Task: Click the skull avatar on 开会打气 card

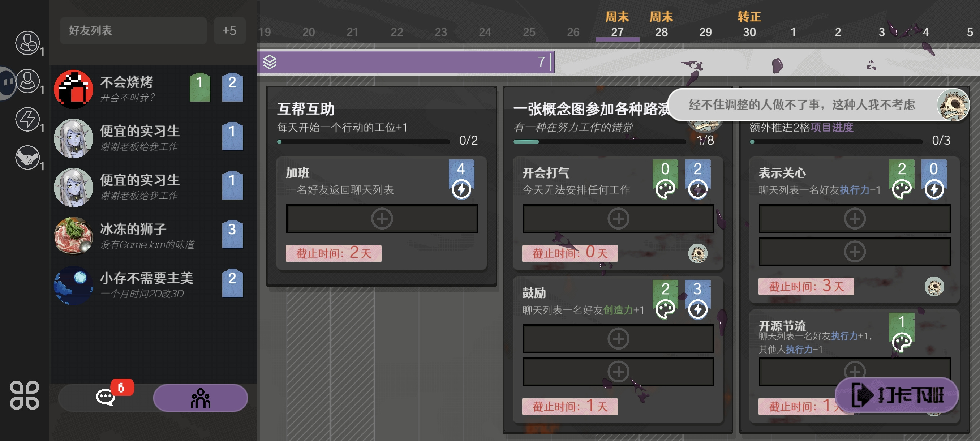Action: (x=698, y=253)
